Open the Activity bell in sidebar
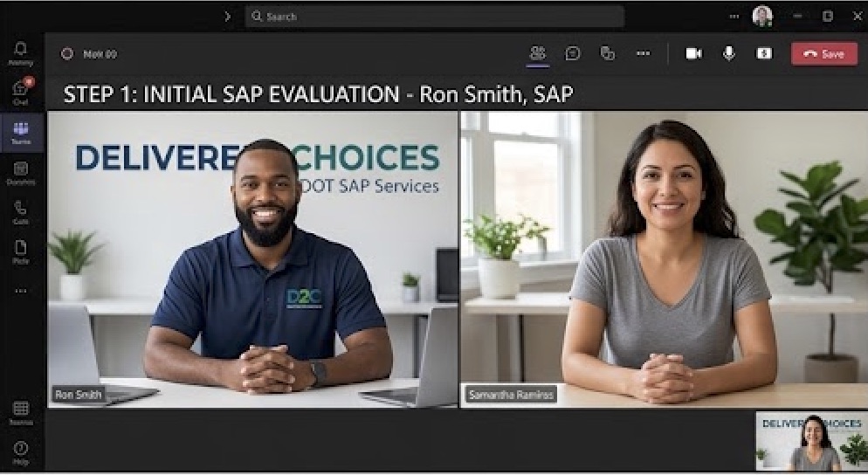 (20, 54)
